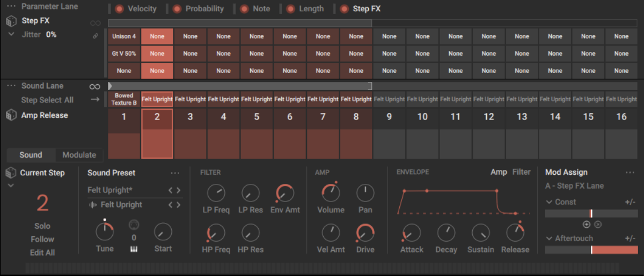Select next Felt Upright sample arrow
Screen dimensions: 644x276
tap(179, 205)
